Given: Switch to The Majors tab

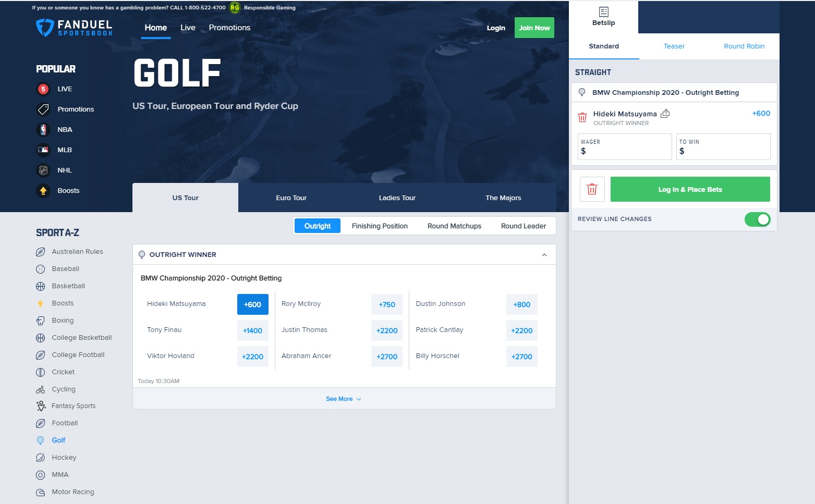Looking at the screenshot, I should 503,198.
